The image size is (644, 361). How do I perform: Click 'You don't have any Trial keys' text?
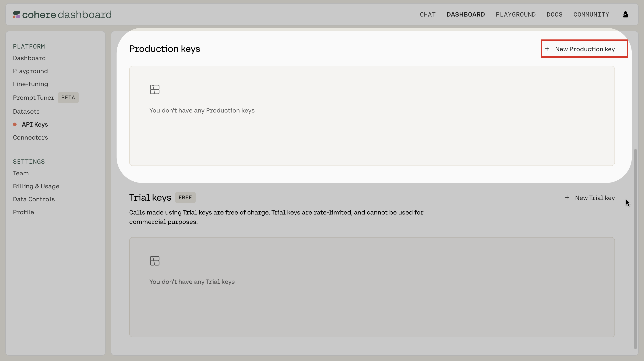192,282
